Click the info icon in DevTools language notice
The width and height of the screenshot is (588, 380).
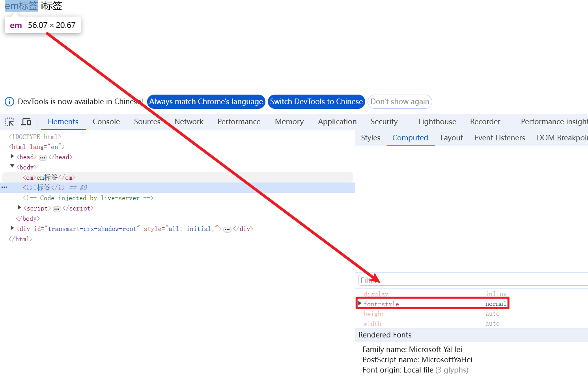point(9,102)
